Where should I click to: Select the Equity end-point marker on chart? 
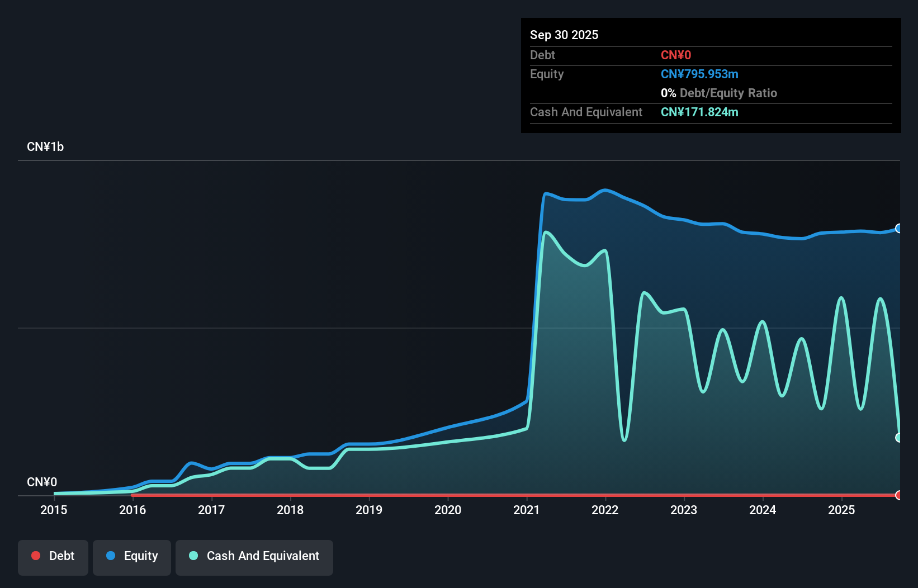click(898, 228)
